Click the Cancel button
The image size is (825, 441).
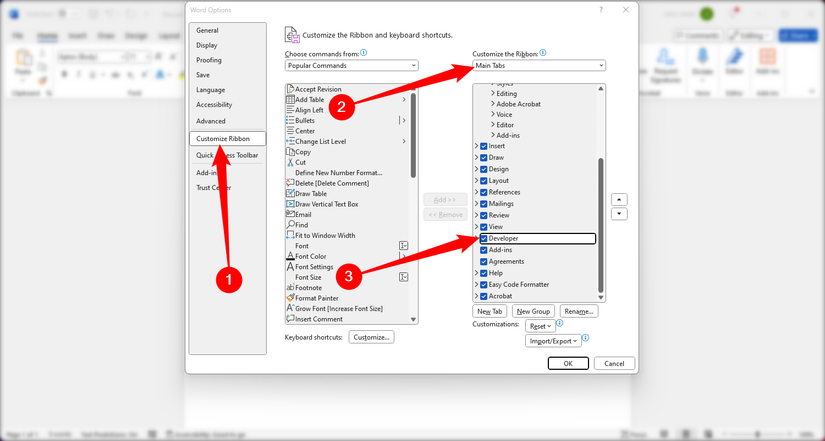614,364
